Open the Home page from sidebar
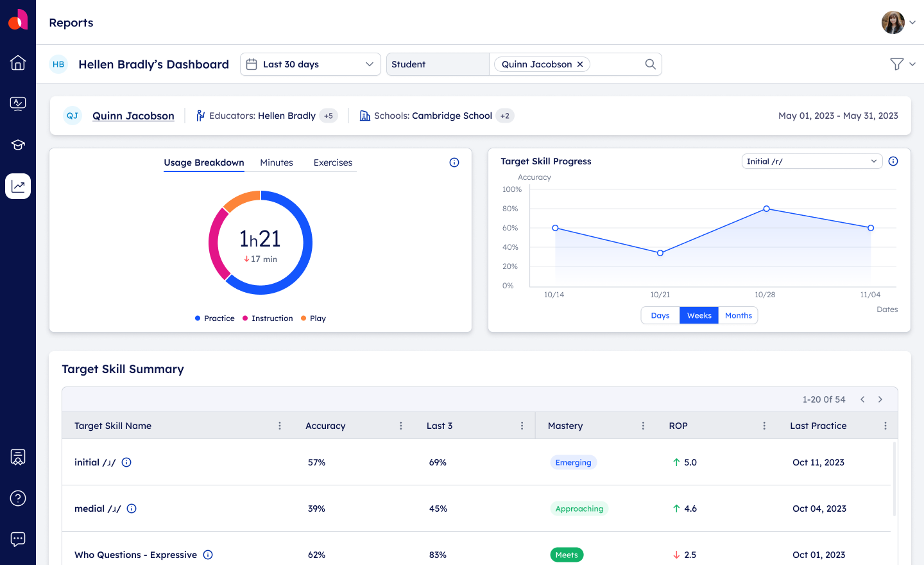The height and width of the screenshot is (565, 924). (x=18, y=62)
